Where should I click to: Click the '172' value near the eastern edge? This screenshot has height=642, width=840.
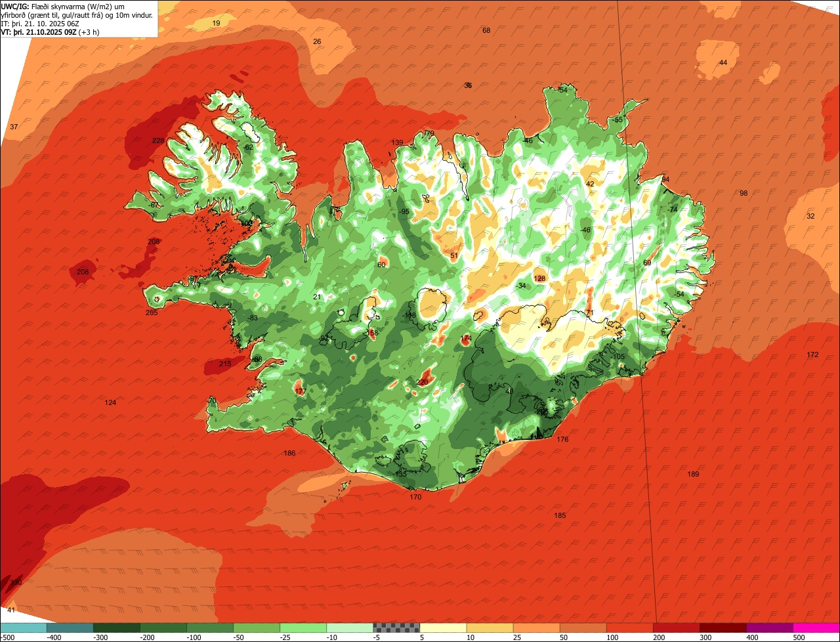pos(812,355)
